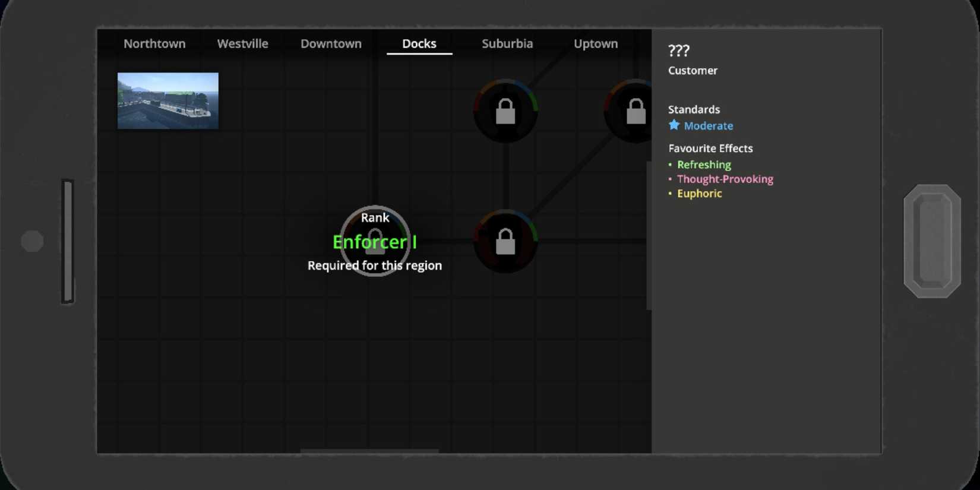Switch to the Northtown tab
980x490 pixels.
point(154,44)
